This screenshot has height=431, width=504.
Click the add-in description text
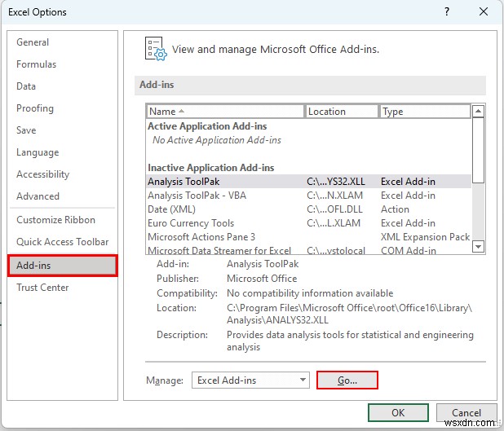coord(350,341)
